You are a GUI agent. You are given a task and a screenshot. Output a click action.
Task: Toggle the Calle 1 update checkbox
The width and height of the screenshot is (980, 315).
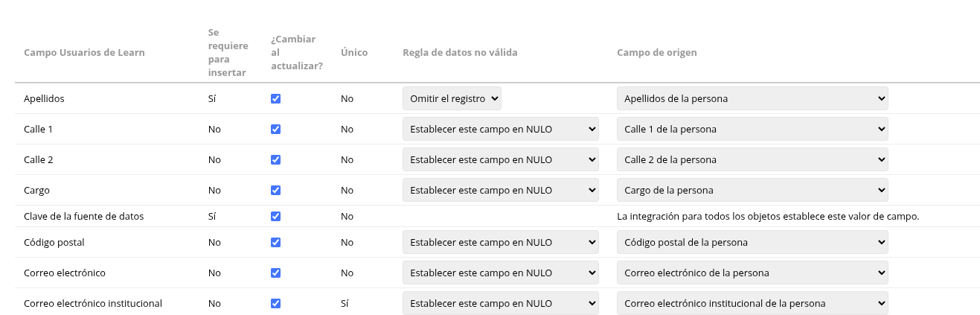tap(275, 129)
